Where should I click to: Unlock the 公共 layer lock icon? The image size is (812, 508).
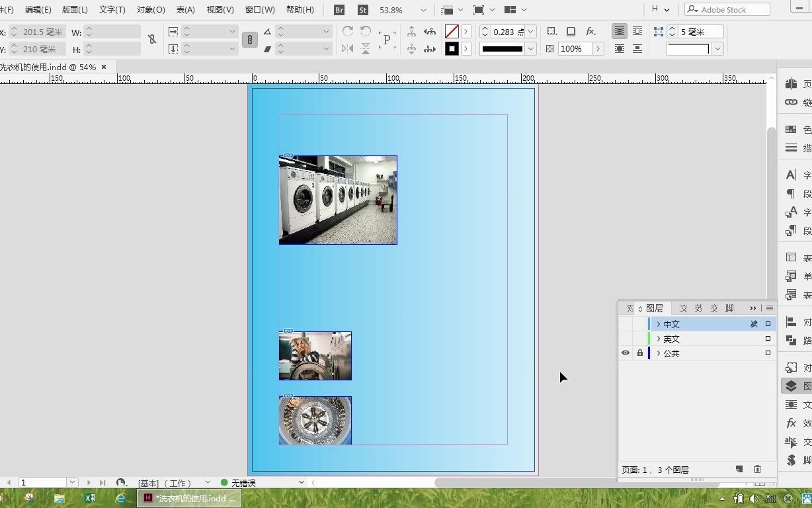point(639,353)
